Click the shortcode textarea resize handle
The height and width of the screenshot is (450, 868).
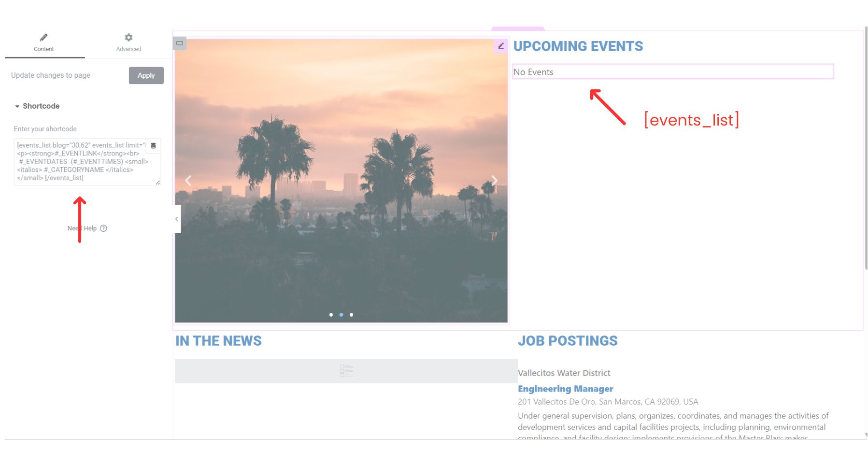[157, 183]
